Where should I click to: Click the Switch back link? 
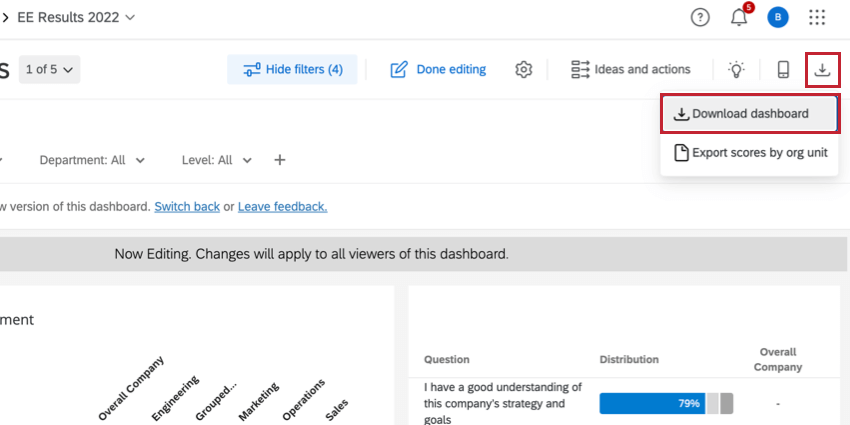click(187, 207)
